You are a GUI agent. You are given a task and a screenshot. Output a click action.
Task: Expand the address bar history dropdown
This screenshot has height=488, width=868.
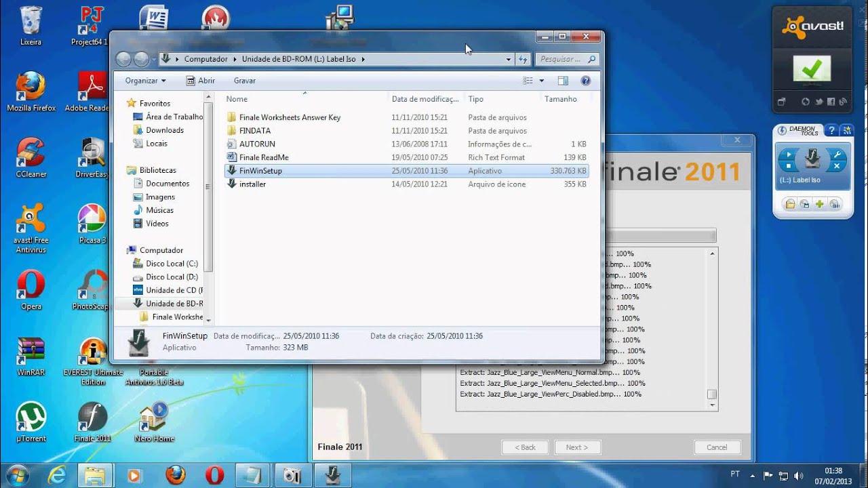pos(509,59)
